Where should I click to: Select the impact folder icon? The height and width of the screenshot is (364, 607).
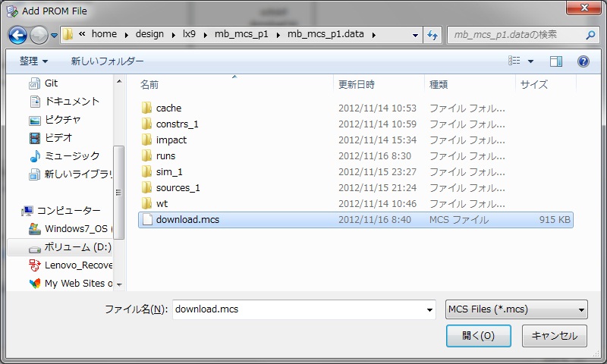pyautogui.click(x=146, y=140)
